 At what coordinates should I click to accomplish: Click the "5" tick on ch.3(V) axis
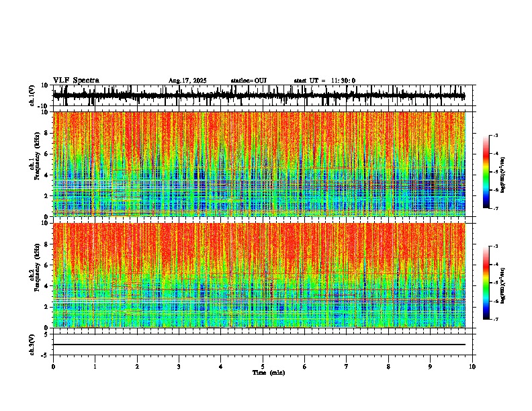47,334
